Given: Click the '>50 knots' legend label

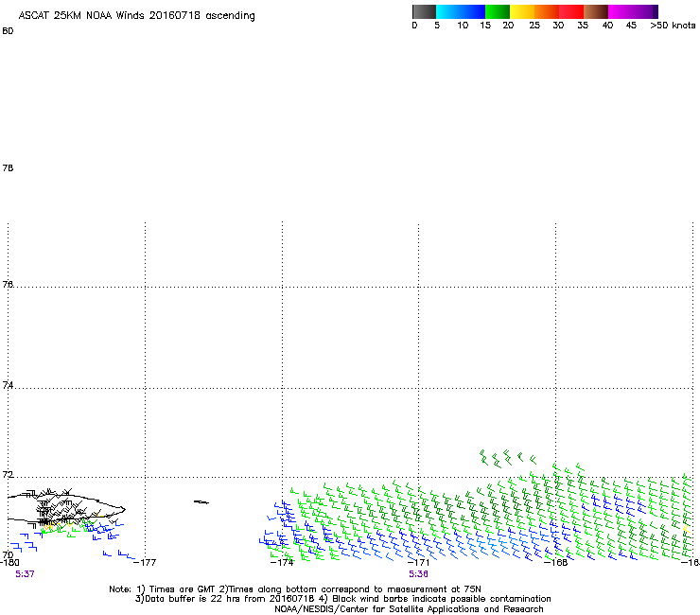Looking at the screenshot, I should (673, 26).
